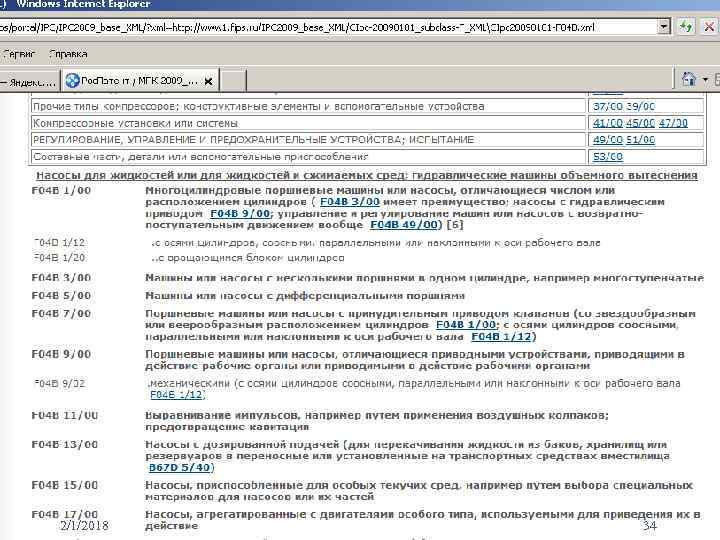720x540 pixels.
Task: Click the red Stop loading icon
Action: pos(709,27)
